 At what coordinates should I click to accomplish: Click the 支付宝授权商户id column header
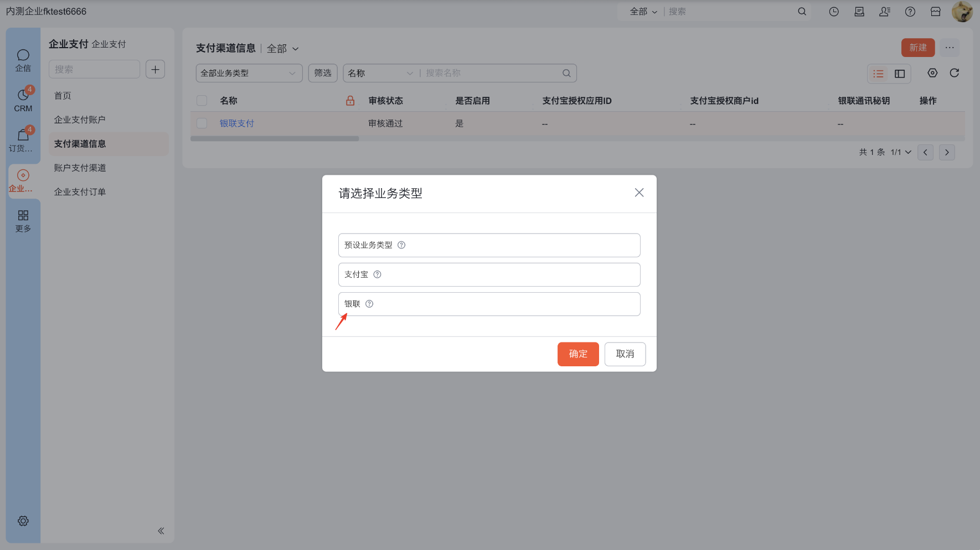[x=724, y=101]
